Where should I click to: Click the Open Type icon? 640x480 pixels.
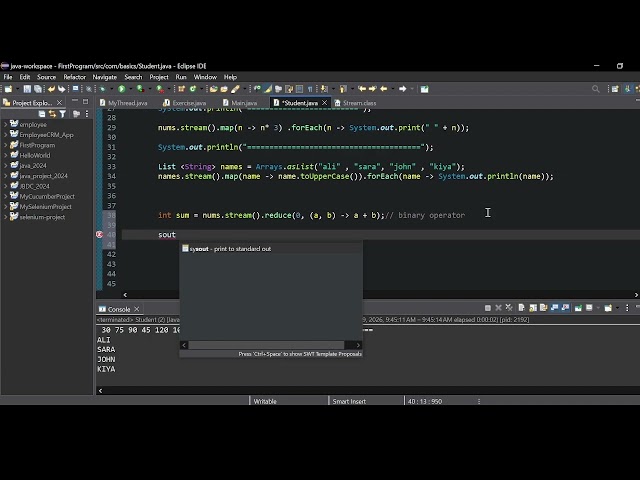213,89
